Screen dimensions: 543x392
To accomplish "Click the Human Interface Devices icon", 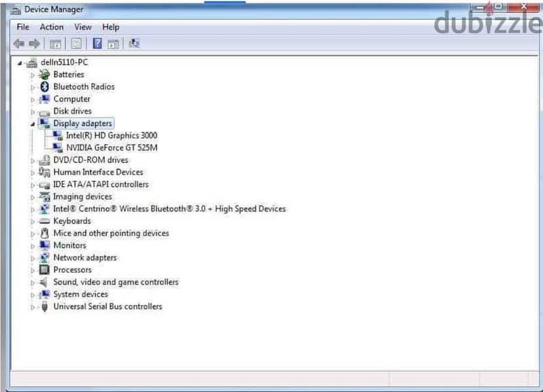I will coord(45,172).
